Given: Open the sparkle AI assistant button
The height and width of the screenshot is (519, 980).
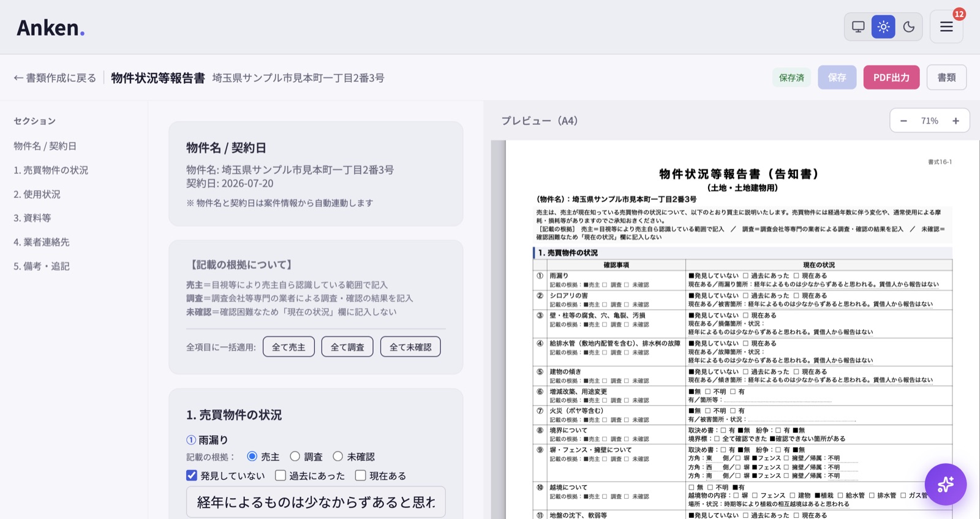Looking at the screenshot, I should [x=946, y=484].
